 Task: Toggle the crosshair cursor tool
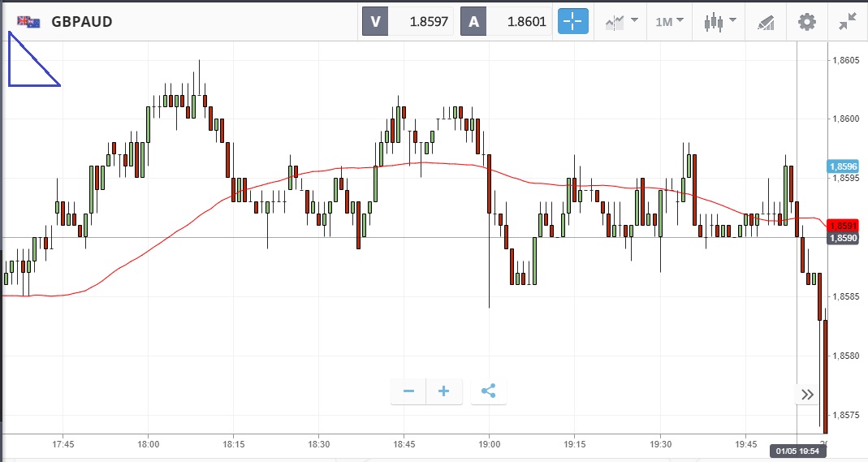click(572, 22)
